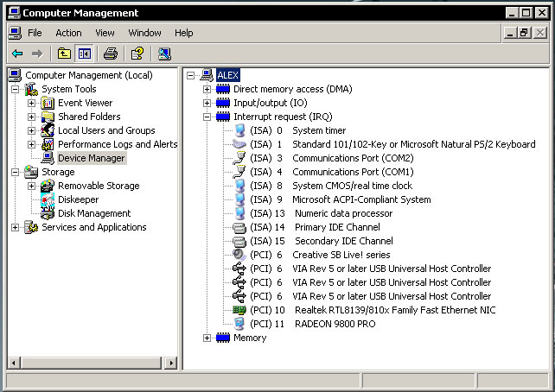Click the Removable Storage icon
Viewport: 555px width, 392px height.
pyautogui.click(x=48, y=186)
